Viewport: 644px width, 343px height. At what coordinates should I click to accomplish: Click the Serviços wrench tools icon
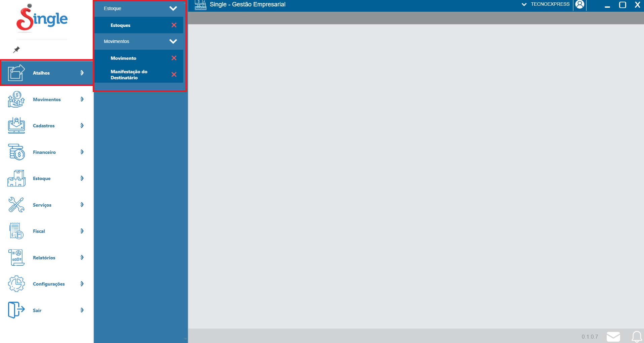click(x=16, y=205)
